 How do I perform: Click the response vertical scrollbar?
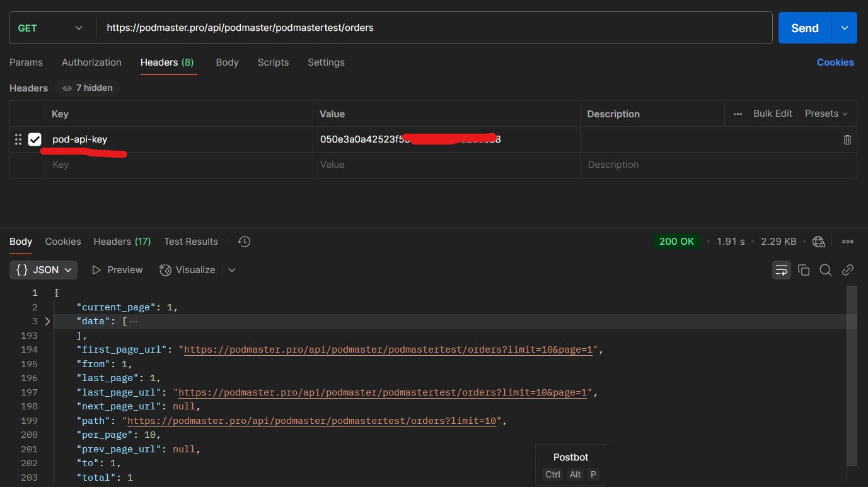pyautogui.click(x=852, y=375)
